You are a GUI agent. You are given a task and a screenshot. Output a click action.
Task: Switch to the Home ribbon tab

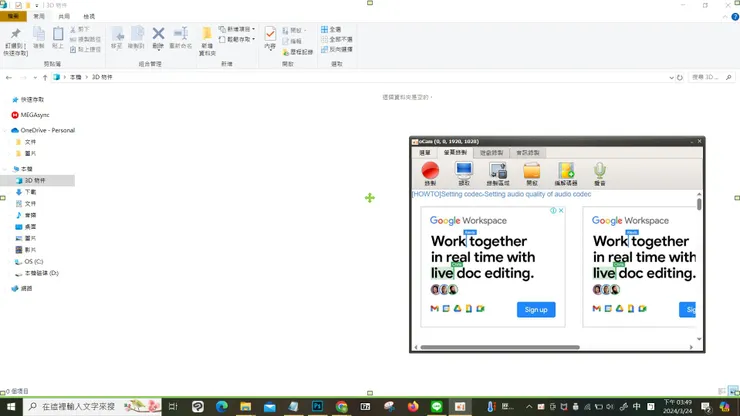39,17
